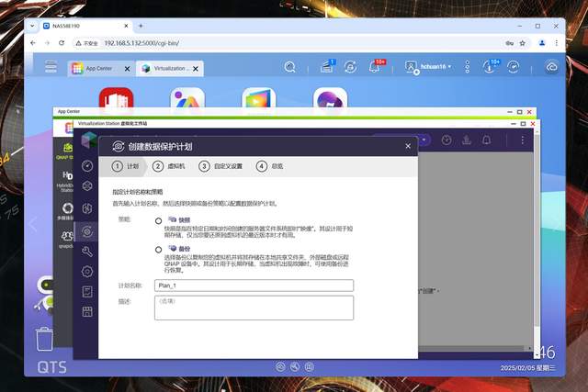Click the description text area

[254, 308]
